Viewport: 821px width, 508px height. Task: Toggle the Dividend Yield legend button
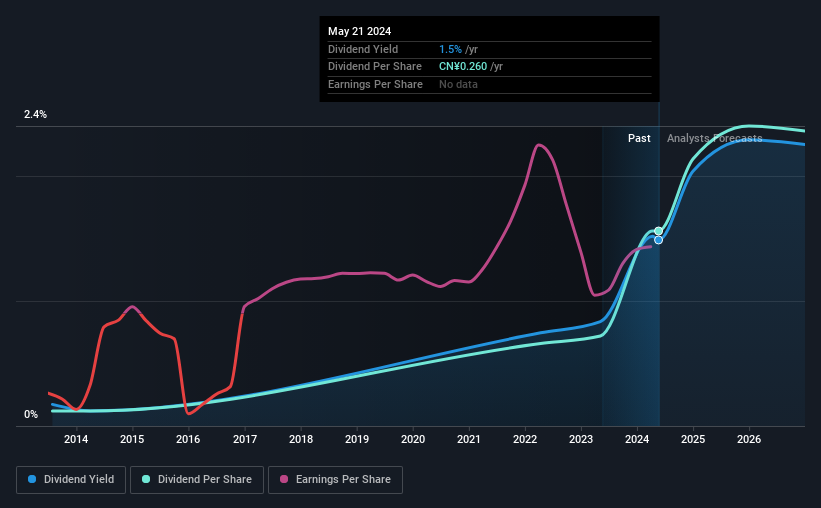click(71, 480)
